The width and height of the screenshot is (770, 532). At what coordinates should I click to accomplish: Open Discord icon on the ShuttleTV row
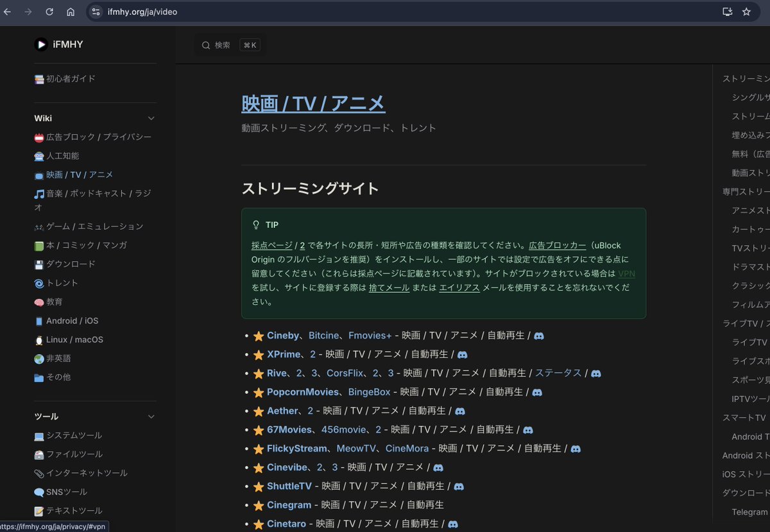[x=459, y=486]
